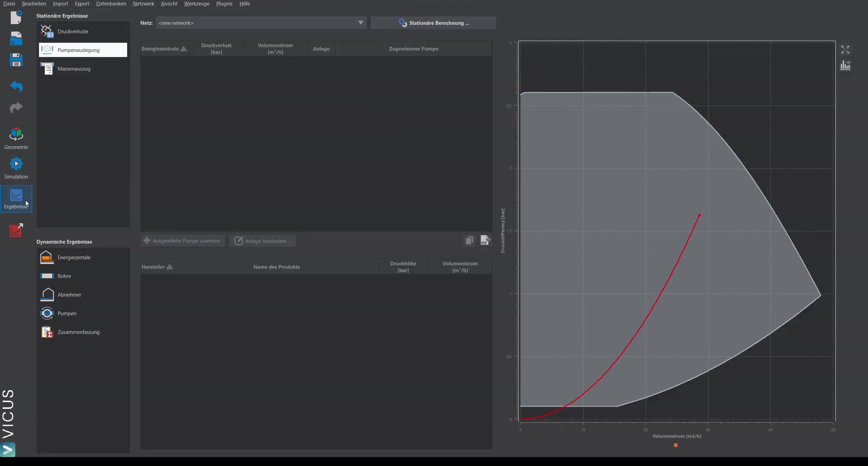This screenshot has height=466, width=868.
Task: Sort by Hersteller column
Action: click(157, 267)
